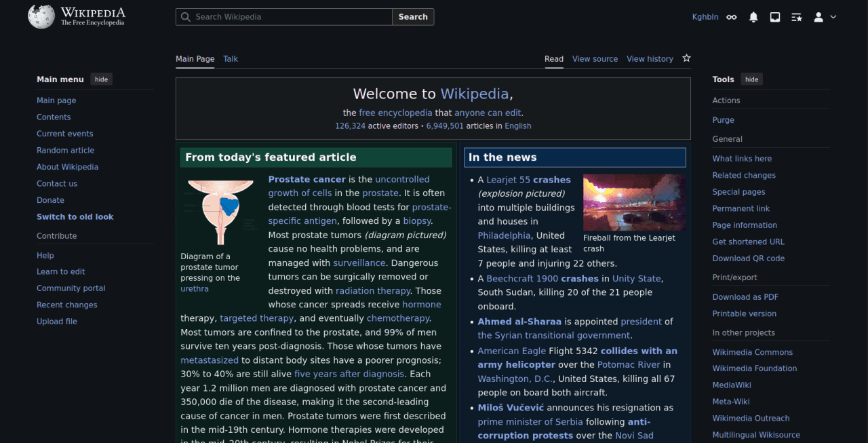Switch to the Main Page tab
Viewport: 868px width, 443px height.
(x=195, y=59)
